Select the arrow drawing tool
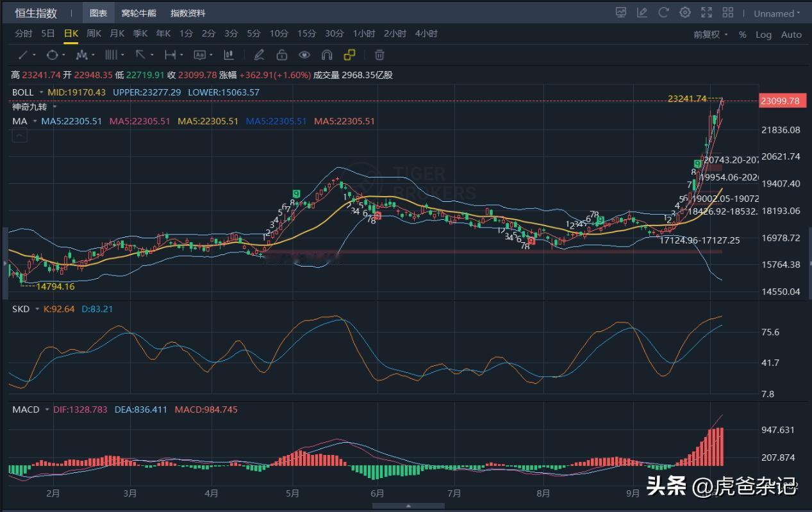 pyautogui.click(x=140, y=55)
